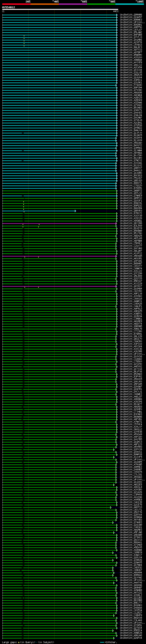Select label UniRef100_A4ATV6
Viewport: 146px width, 644px height.
(131, 583)
